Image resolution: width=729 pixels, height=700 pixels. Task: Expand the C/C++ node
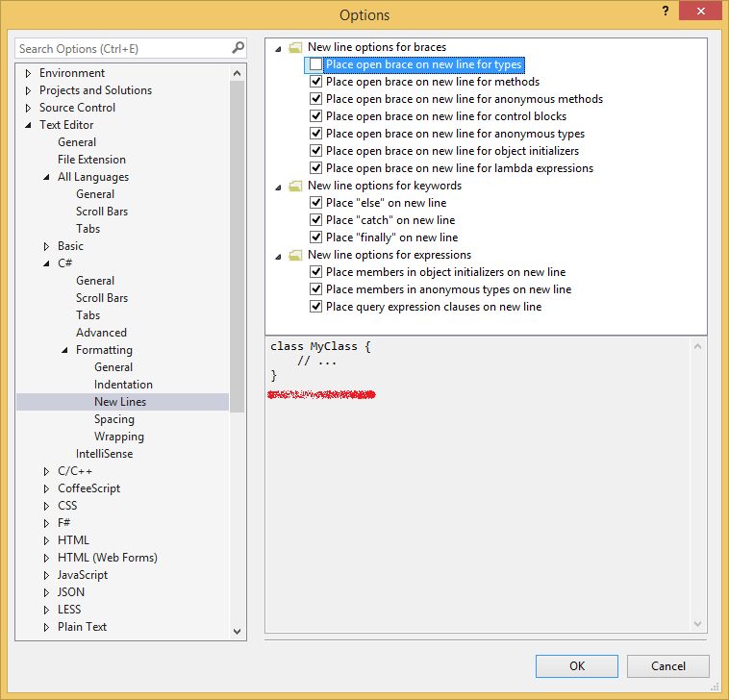[46, 471]
